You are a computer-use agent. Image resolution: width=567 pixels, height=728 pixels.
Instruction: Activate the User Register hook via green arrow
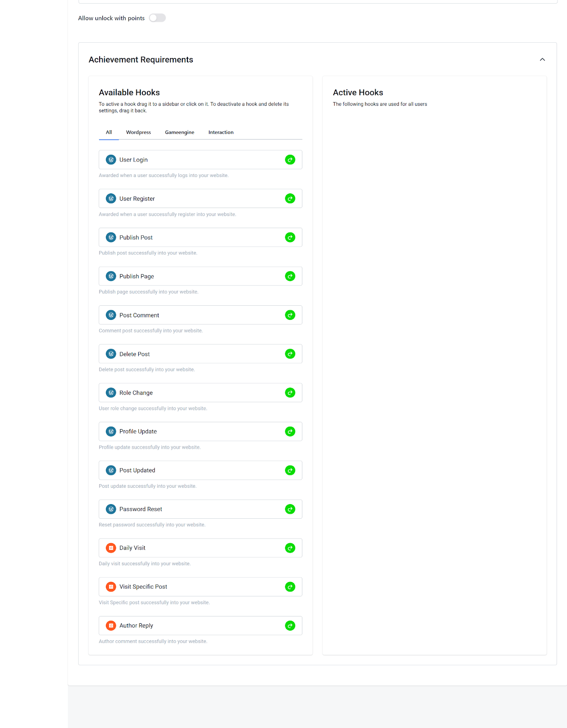[x=290, y=198]
